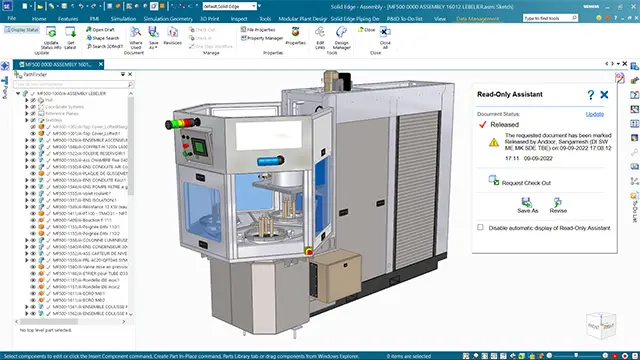Hide the ENSEMBLE ASCENSEUR component
This screenshot has height=360, width=640.
(33, 140)
